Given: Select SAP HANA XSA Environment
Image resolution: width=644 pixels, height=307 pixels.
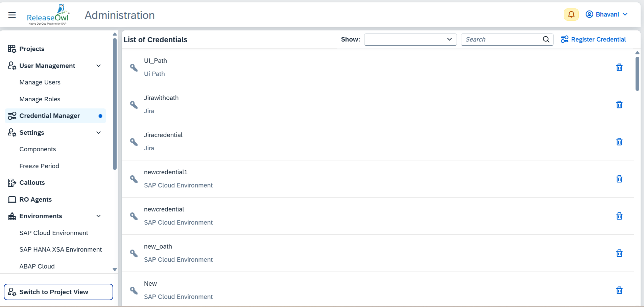Looking at the screenshot, I should click(61, 250).
